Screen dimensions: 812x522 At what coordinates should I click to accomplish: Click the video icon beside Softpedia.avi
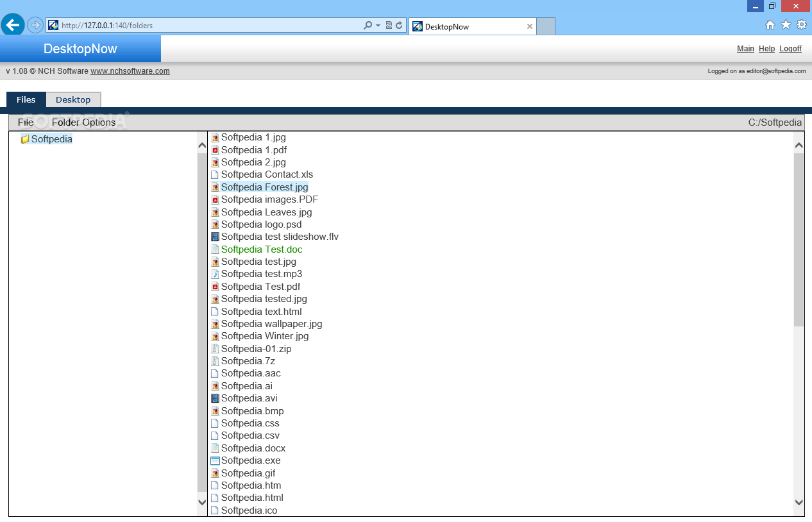pyautogui.click(x=215, y=398)
